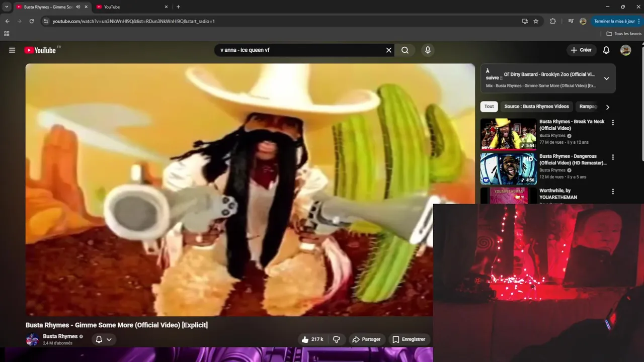Screen dimensions: 644x362
Task: Open the media controls icon
Action: [x=571, y=21]
